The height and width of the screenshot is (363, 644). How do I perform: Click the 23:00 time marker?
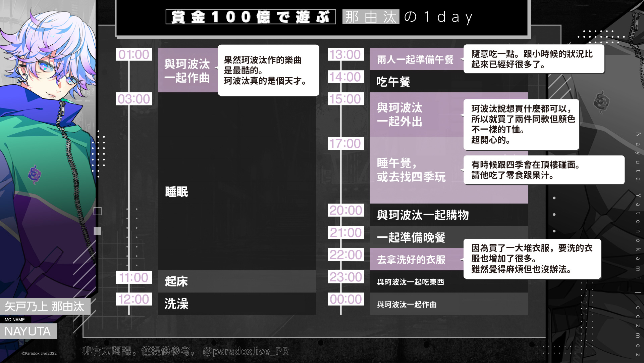pos(346,277)
